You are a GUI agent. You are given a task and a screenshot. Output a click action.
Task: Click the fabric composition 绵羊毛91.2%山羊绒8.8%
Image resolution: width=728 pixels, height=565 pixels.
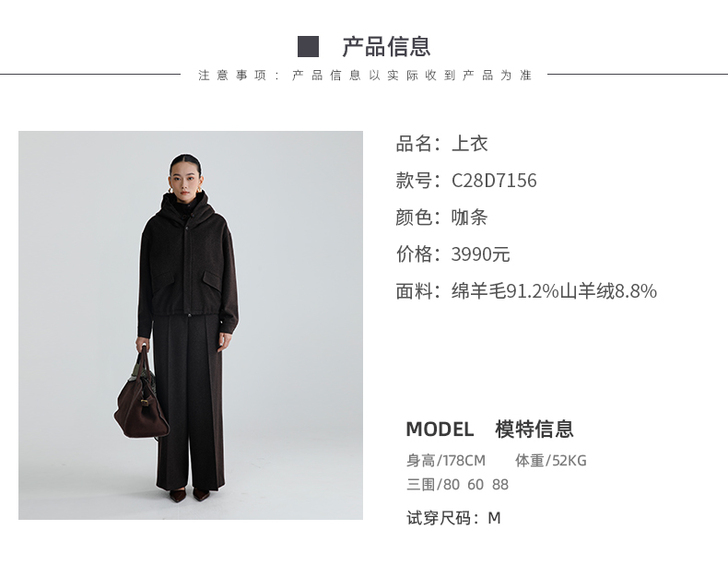[554, 291]
